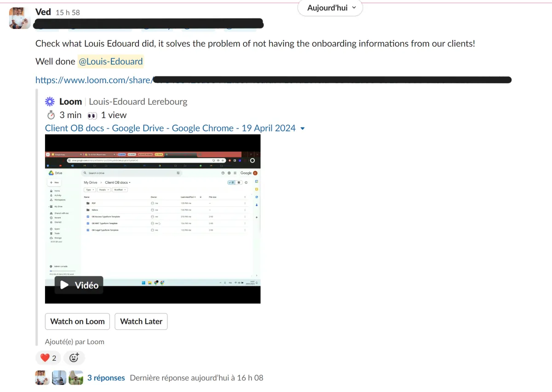The image size is (552, 392).
Task: Click the Loom app name in preview
Action: pyautogui.click(x=70, y=102)
